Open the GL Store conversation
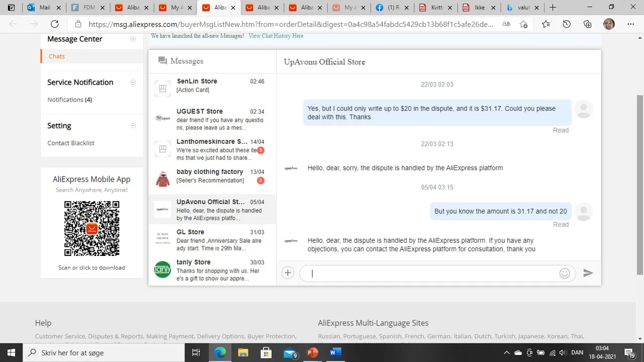 [212, 239]
